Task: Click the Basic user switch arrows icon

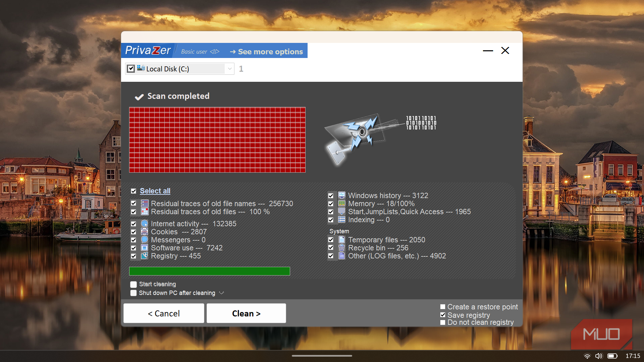Action: pyautogui.click(x=215, y=52)
